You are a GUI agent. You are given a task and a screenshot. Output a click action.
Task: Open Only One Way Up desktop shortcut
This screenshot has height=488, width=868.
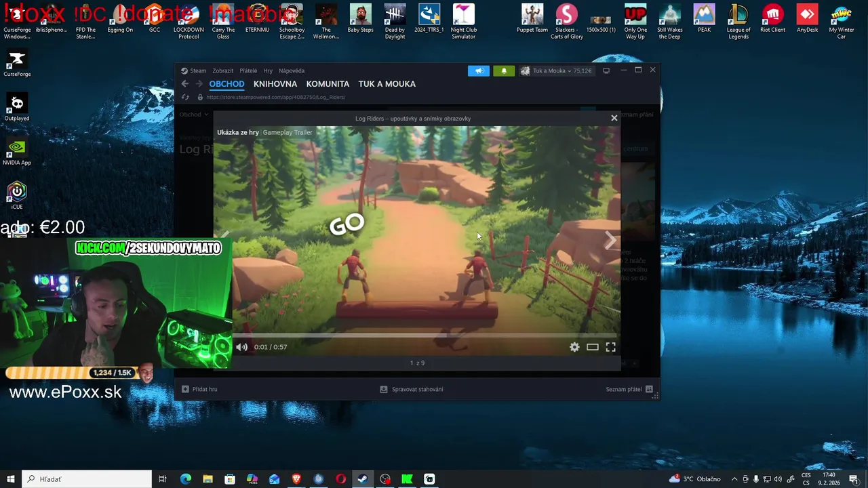tap(635, 22)
